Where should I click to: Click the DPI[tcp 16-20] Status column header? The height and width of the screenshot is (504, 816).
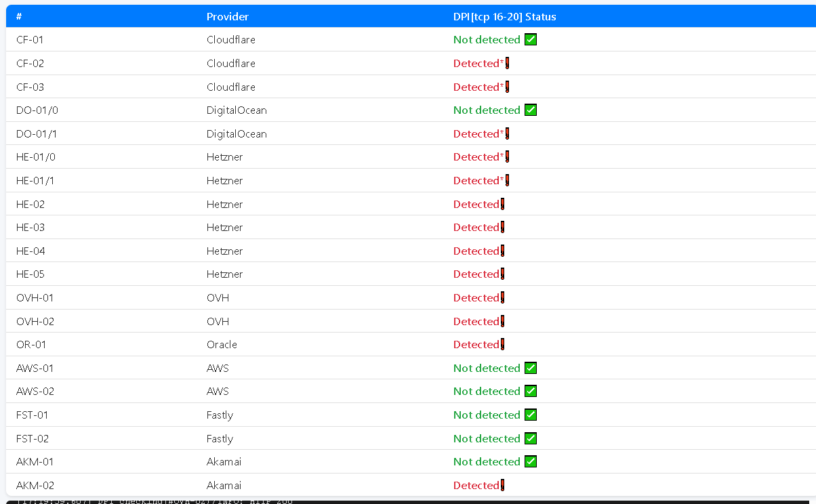tap(504, 17)
